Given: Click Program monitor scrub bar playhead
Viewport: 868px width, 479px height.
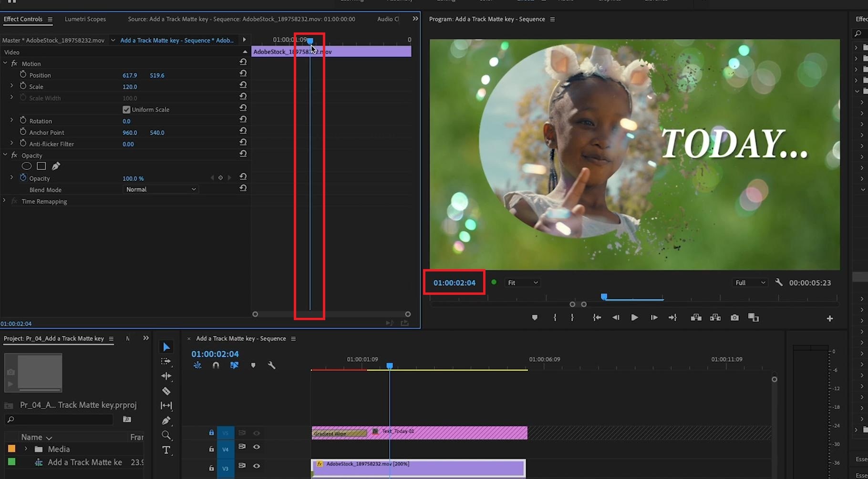Looking at the screenshot, I should click(604, 297).
